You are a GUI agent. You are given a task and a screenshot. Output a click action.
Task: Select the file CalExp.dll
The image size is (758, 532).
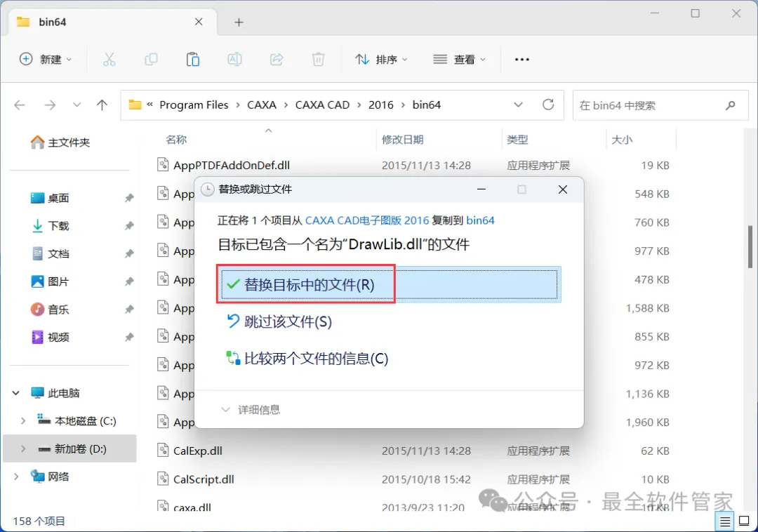[x=198, y=451]
